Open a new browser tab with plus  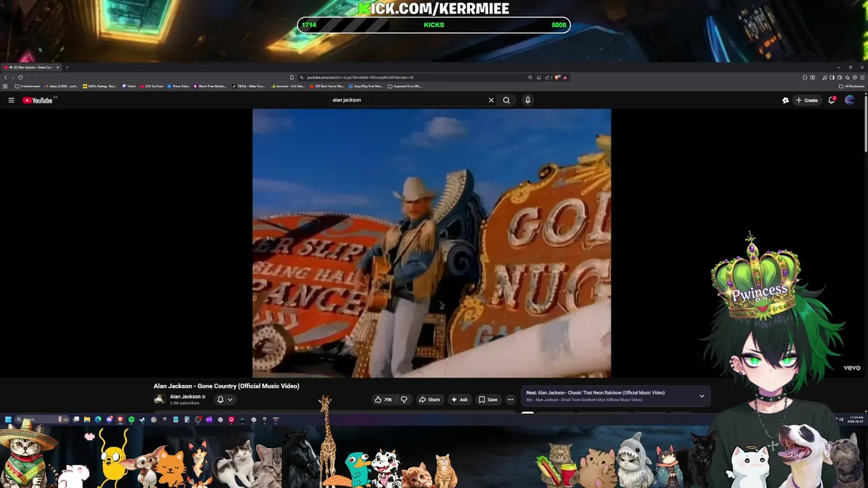[x=66, y=67]
